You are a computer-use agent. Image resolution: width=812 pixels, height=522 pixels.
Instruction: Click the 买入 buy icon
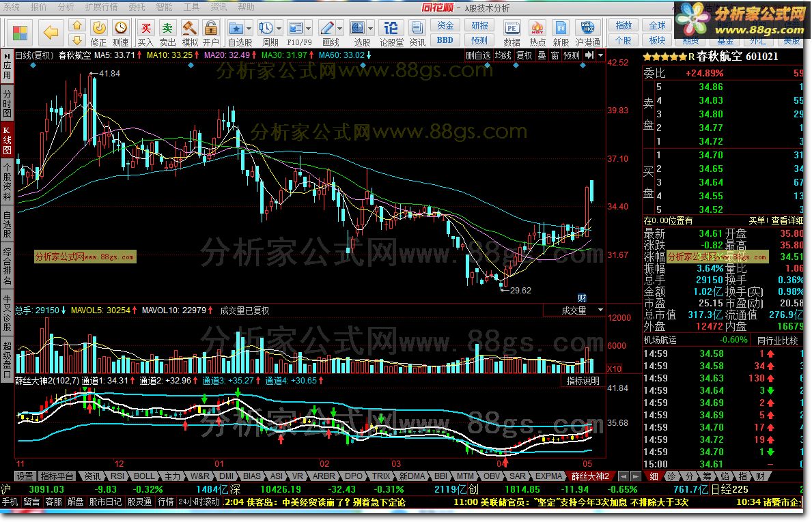click(146, 28)
